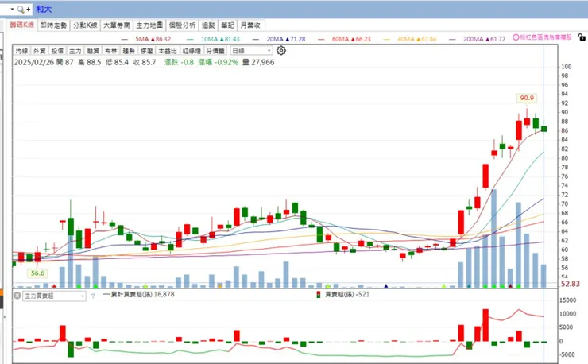The width and height of the screenshot is (588, 364).
Task: Click the search magnifier icon beside 和大
Action: click(x=20, y=9)
